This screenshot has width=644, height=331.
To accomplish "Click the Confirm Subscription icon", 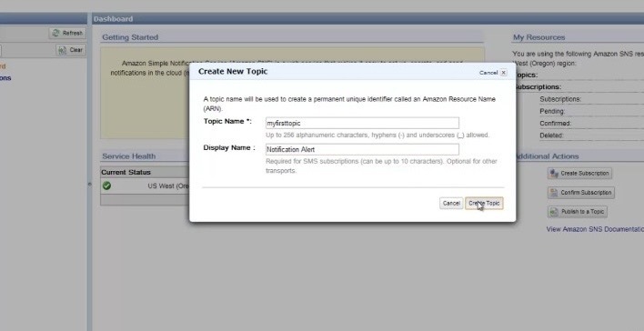I will point(554,193).
